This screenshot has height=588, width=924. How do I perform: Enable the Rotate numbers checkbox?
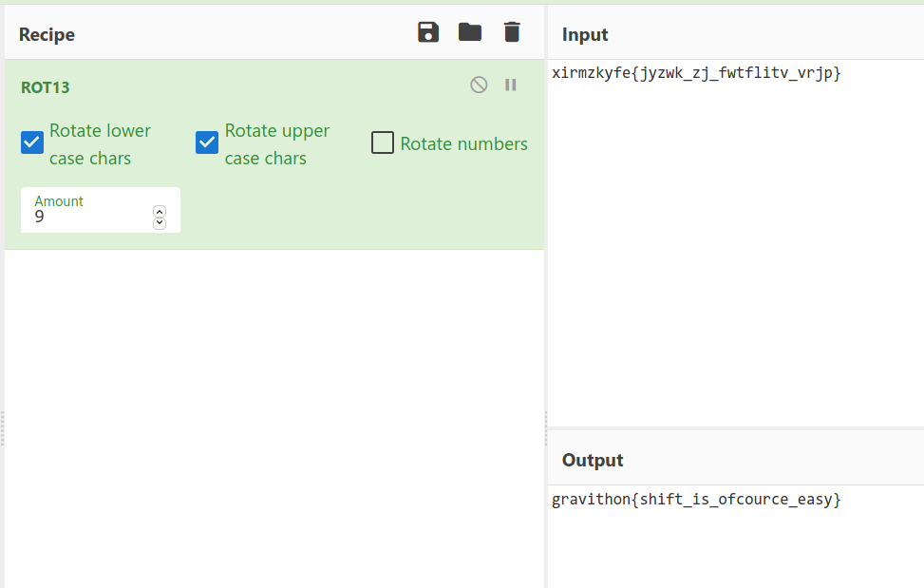[383, 143]
